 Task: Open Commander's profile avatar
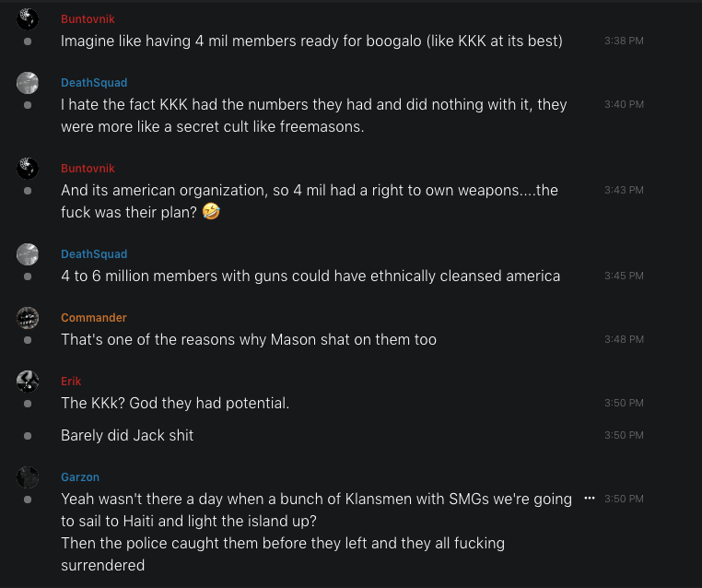(x=28, y=317)
